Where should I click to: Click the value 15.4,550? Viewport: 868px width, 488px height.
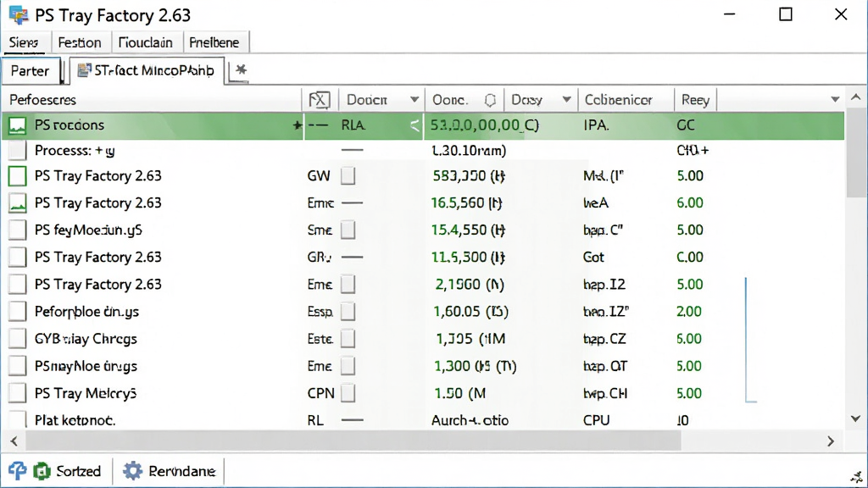[468, 230]
